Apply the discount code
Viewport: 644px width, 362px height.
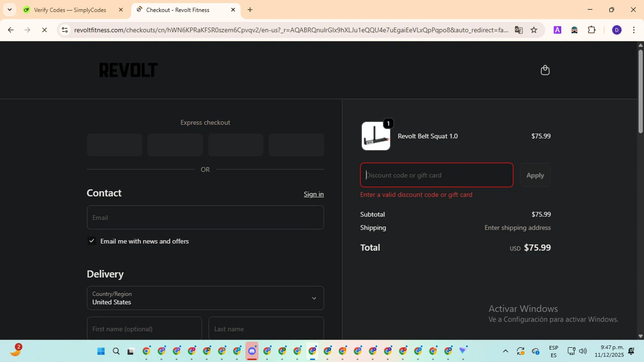coord(535,175)
